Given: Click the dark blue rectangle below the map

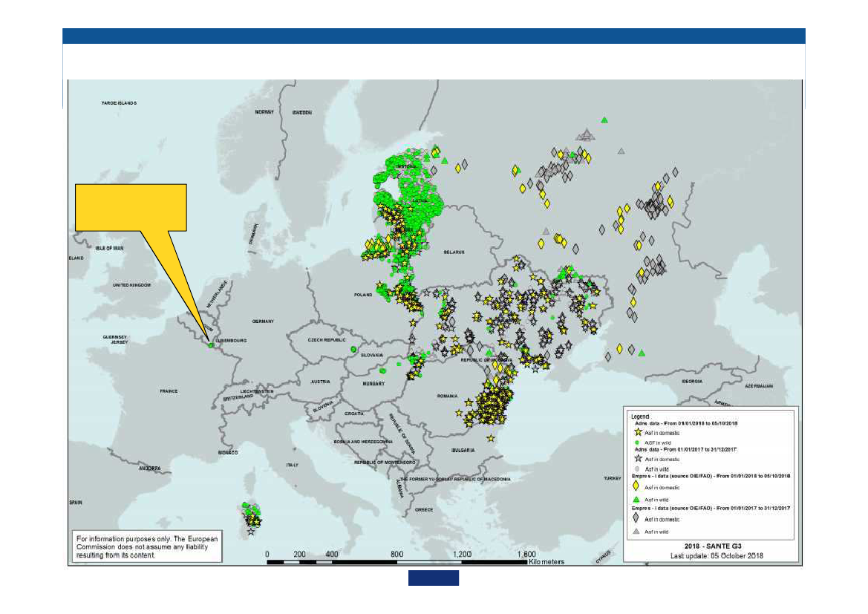Looking at the screenshot, I should (x=433, y=578).
